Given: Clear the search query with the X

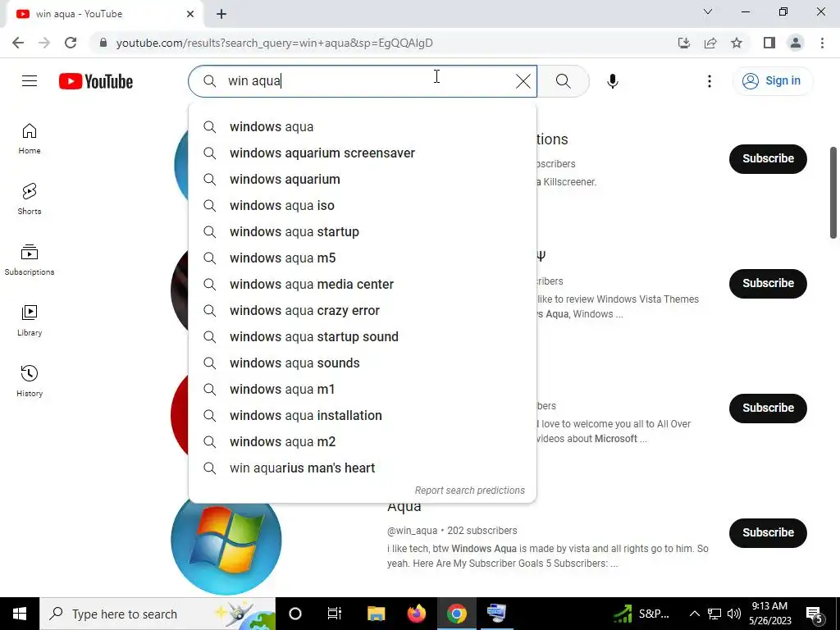Looking at the screenshot, I should pos(523,81).
